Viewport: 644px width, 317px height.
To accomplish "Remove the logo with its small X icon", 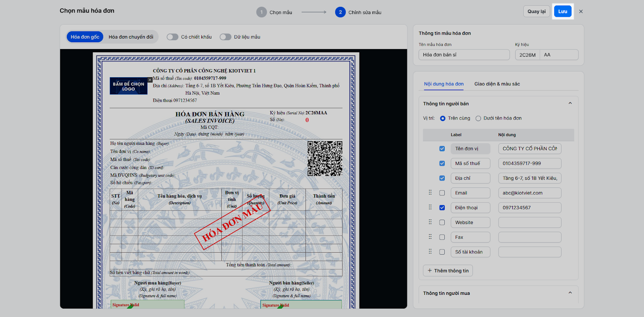I will [150, 80].
